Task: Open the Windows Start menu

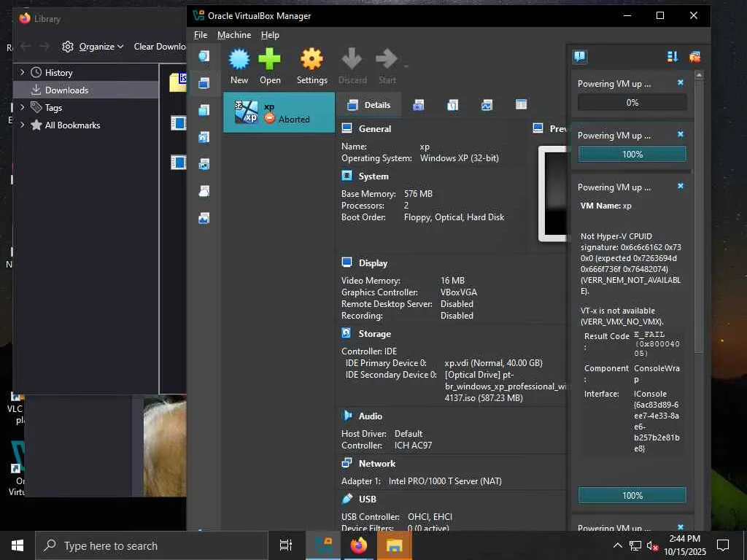Action: pos(18,545)
